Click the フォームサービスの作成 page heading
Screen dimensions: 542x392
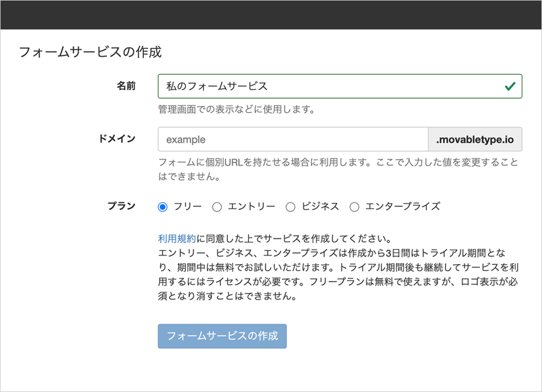pyautogui.click(x=90, y=52)
